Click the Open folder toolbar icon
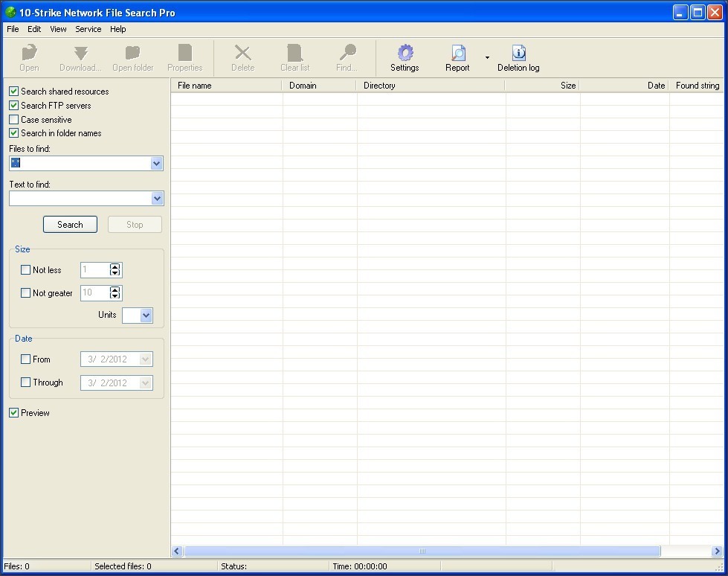The height and width of the screenshot is (576, 728). coord(133,53)
